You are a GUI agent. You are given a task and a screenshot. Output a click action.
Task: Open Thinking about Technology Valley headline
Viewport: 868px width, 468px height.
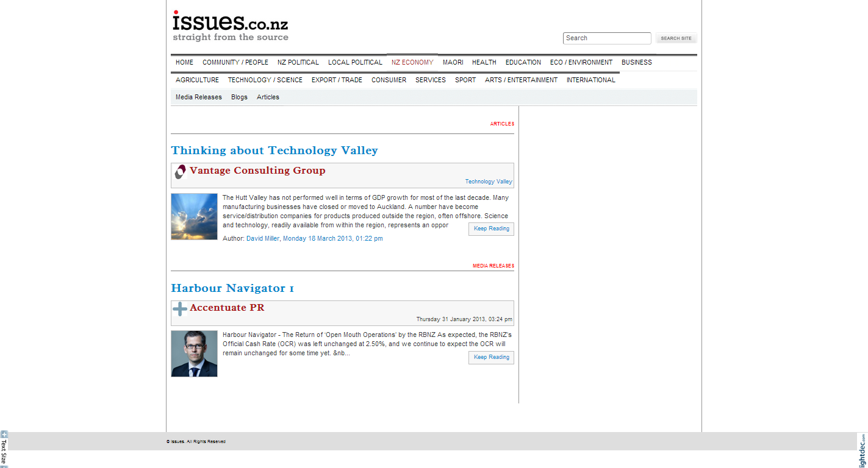tap(274, 151)
